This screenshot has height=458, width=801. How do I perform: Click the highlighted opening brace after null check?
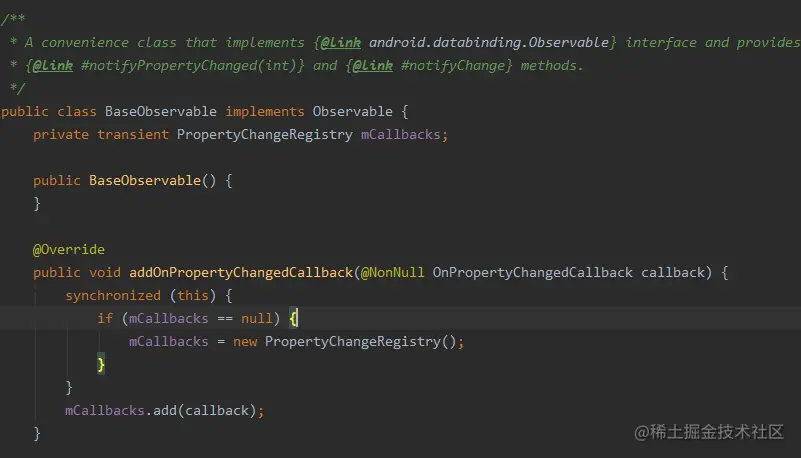(x=293, y=318)
